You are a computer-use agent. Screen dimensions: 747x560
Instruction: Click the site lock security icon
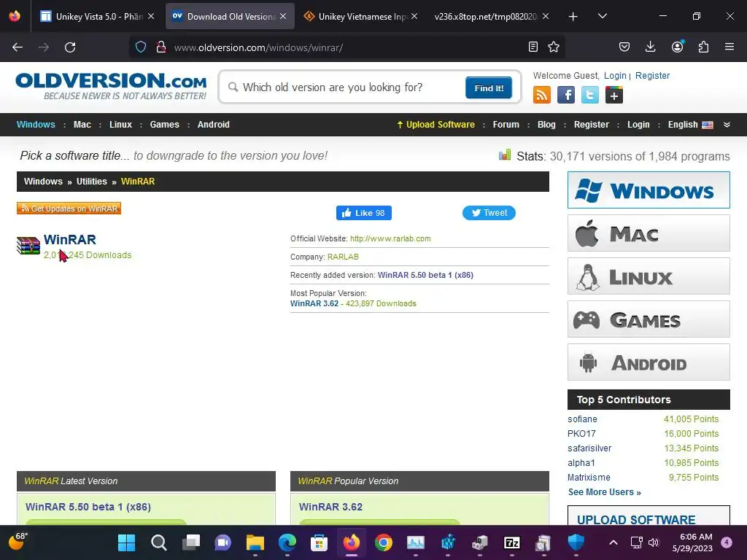pos(161,47)
